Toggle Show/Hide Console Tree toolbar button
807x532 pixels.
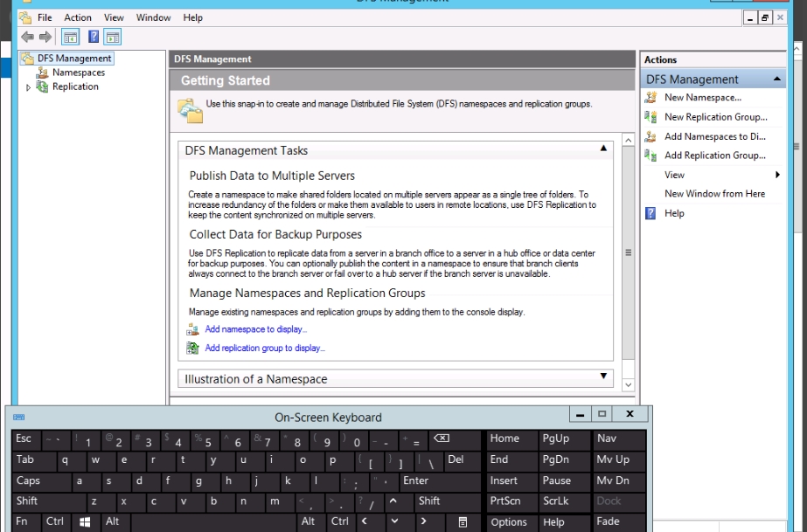(x=71, y=37)
